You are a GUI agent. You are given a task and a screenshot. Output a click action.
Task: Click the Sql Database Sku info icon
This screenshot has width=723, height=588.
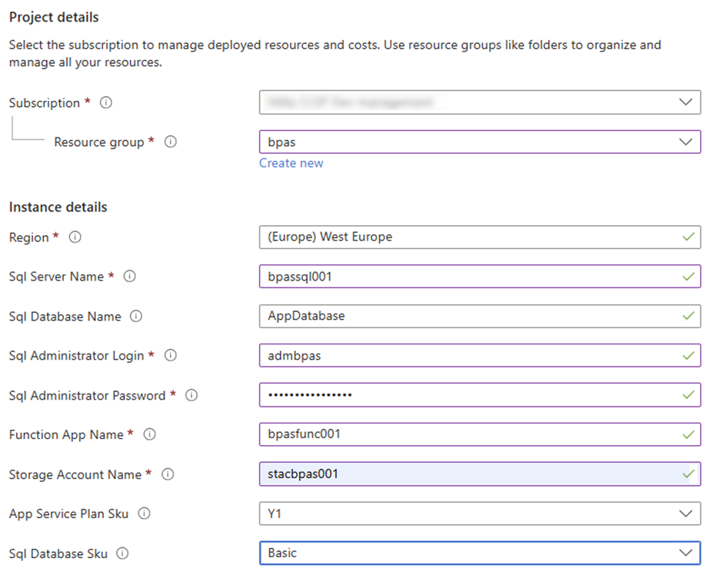coord(122,553)
